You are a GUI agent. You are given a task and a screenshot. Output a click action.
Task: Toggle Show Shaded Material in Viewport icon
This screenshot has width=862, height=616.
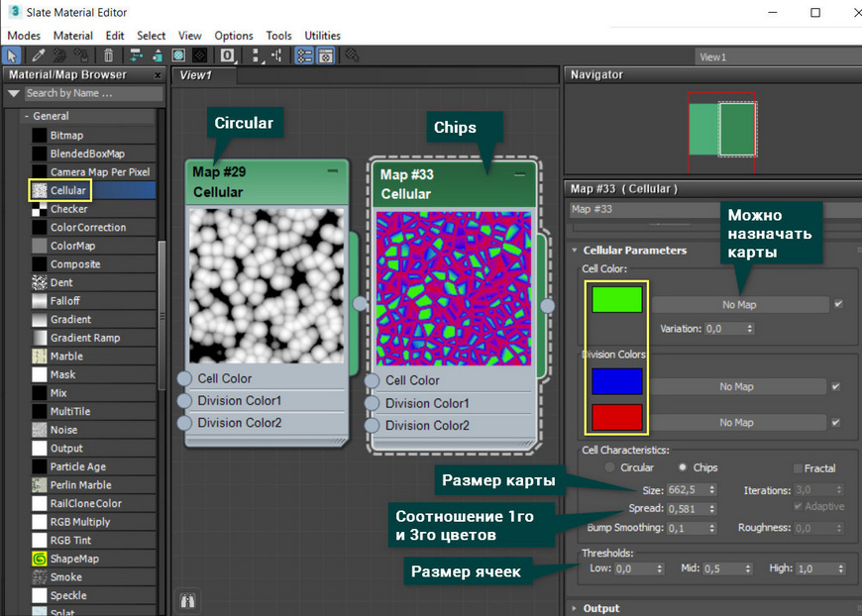178,55
